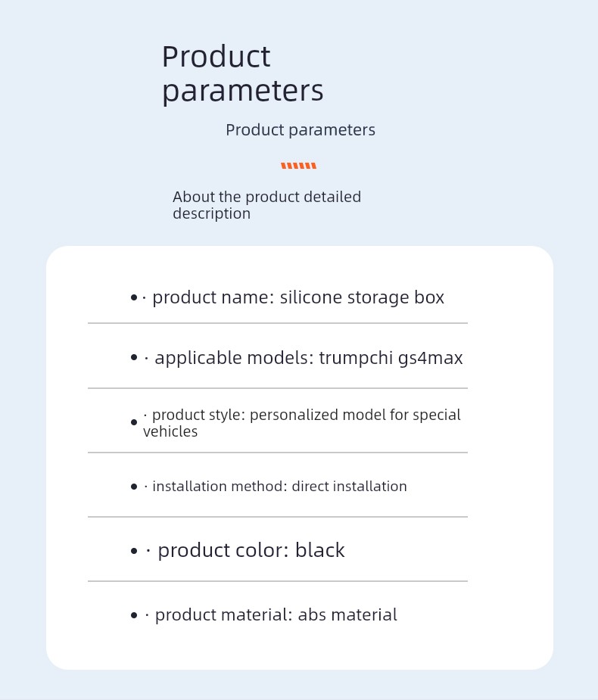Click the divider line below product name

277,323
